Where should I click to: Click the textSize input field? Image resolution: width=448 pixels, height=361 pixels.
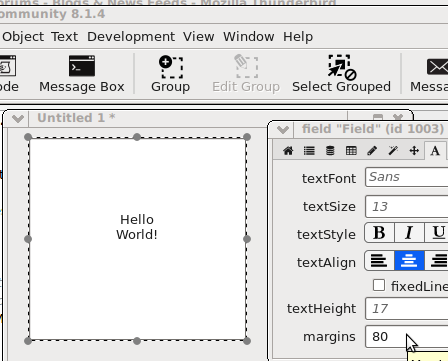pos(407,207)
